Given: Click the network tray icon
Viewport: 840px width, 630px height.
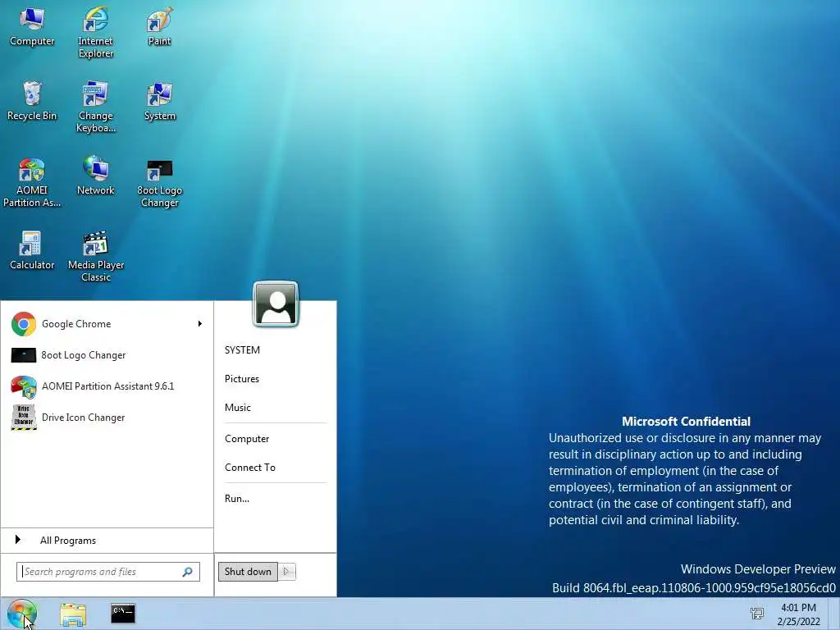Looking at the screenshot, I should click(757, 614).
